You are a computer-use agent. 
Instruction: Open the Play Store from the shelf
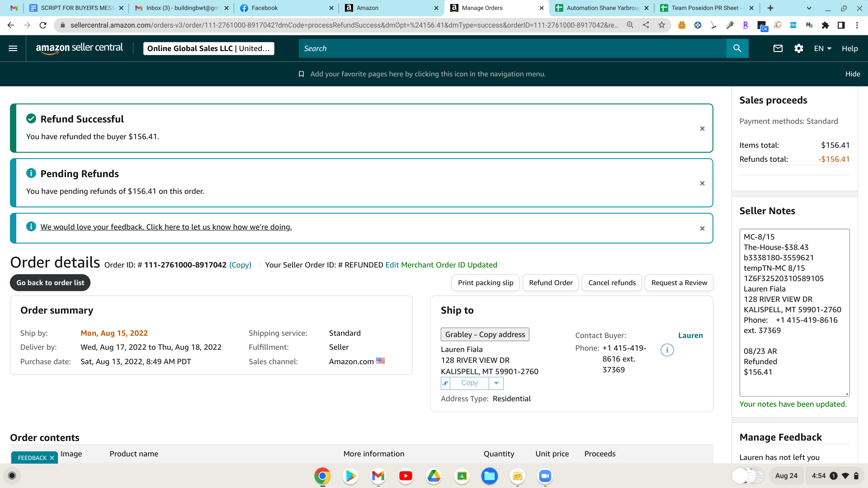tap(350, 476)
